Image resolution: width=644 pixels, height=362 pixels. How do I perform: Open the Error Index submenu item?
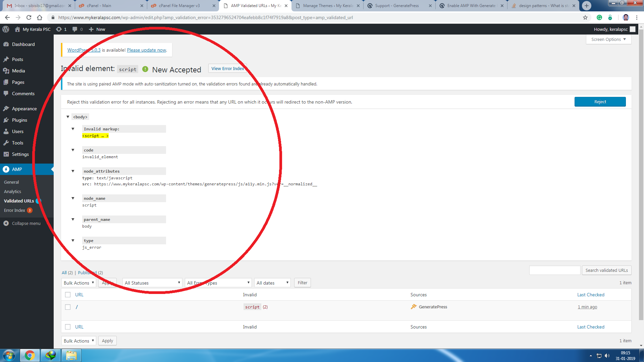15,210
